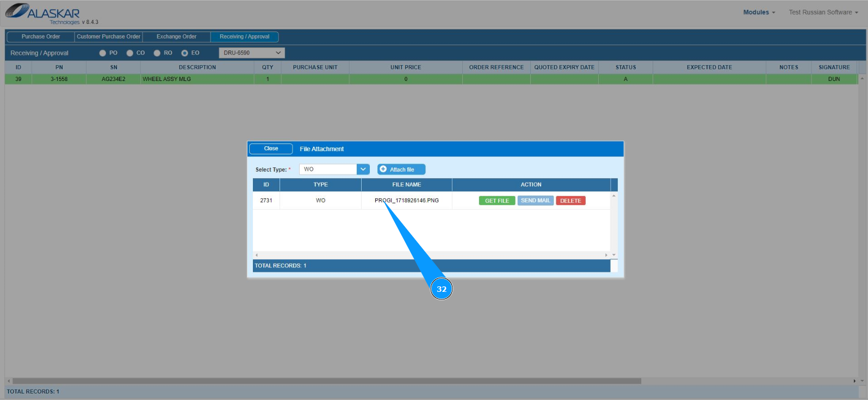
Task: Switch to the Customer Purchase Order tab
Action: (x=109, y=36)
